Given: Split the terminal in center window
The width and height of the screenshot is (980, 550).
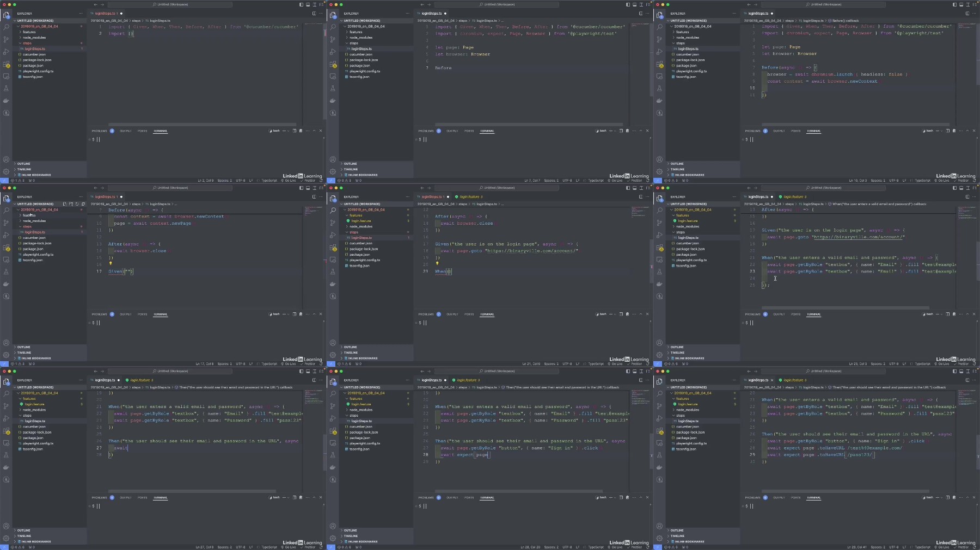Looking at the screenshot, I should pyautogui.click(x=621, y=314).
